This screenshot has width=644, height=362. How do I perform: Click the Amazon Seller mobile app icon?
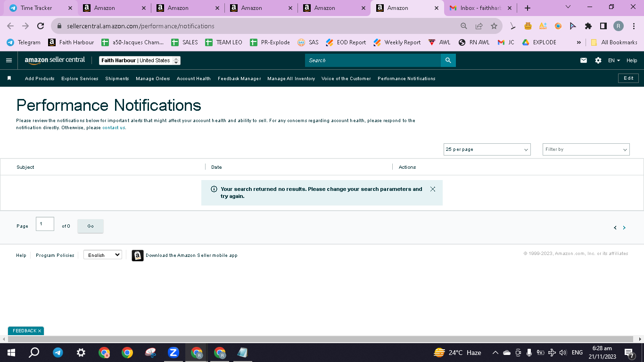click(138, 255)
